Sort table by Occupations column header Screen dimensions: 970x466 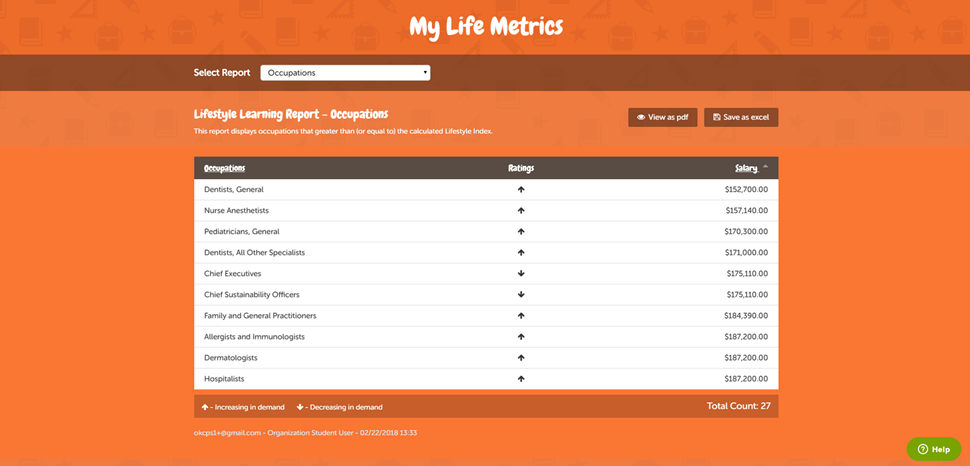tap(225, 168)
